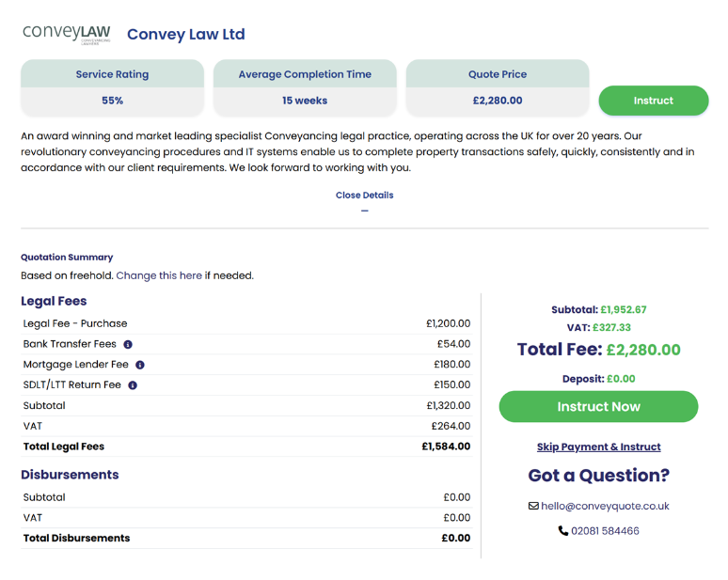
Task: Click the Average Completion Time card
Action: 305,87
